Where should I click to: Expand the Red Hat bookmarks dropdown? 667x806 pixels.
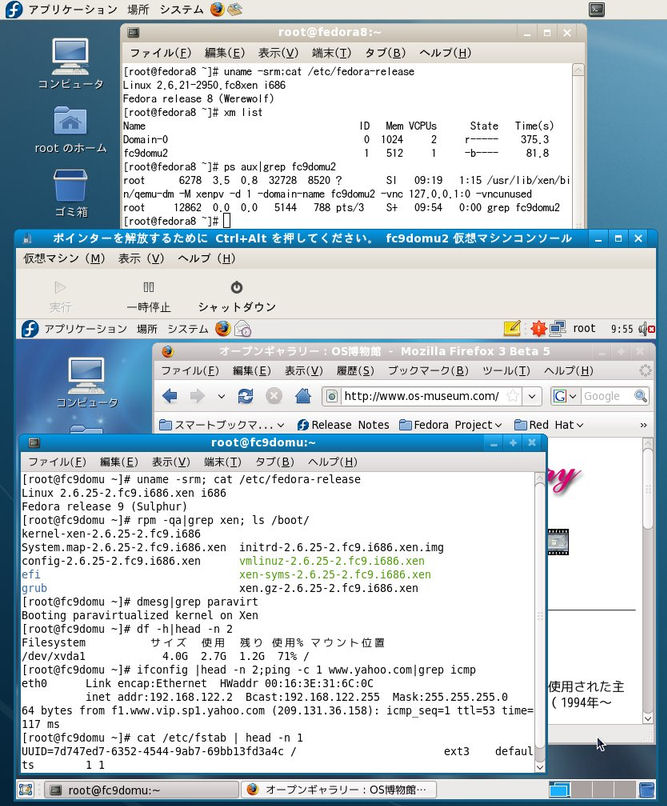pyautogui.click(x=580, y=425)
